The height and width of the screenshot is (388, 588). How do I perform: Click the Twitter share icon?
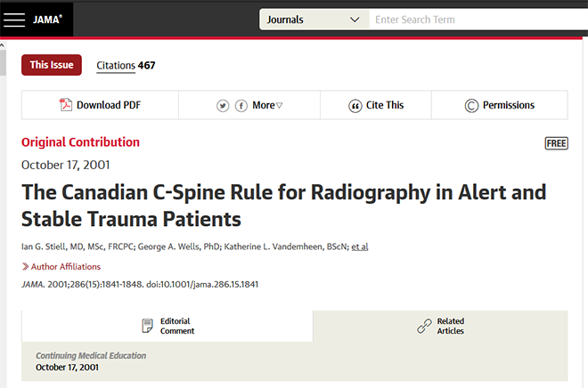coord(223,106)
